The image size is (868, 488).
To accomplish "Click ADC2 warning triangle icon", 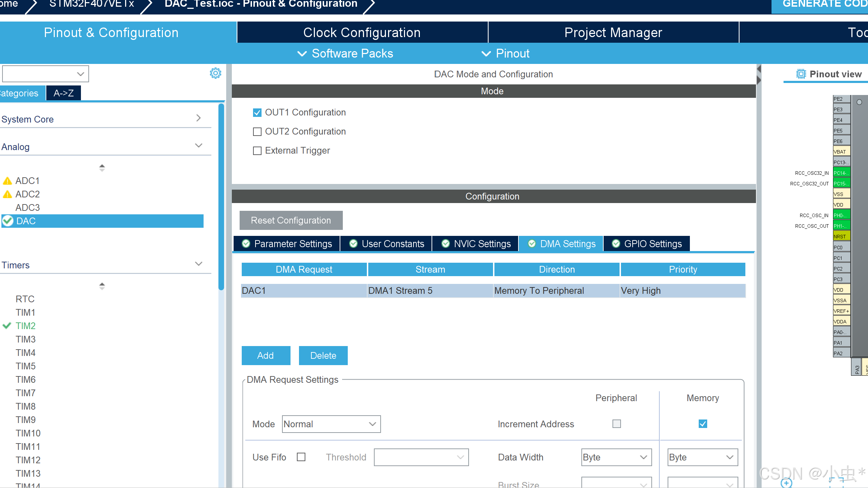I will [x=7, y=194].
